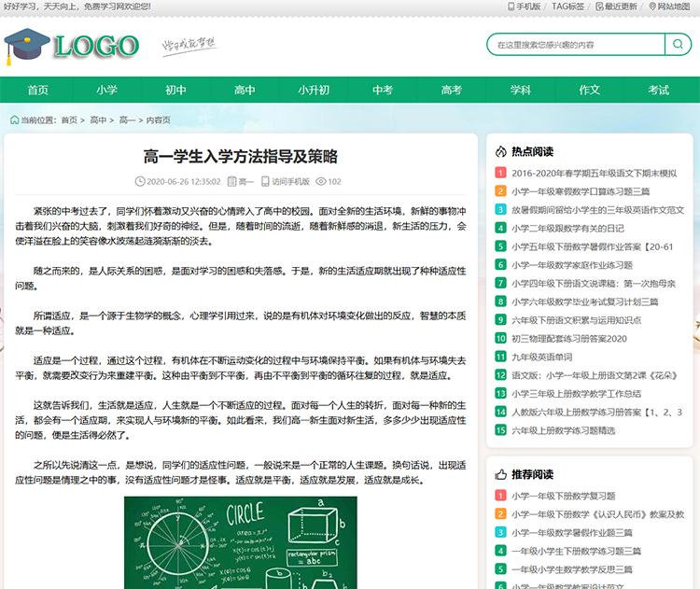The height and width of the screenshot is (589, 700).
Task: Click the 网站地图 location pin icon
Action: pos(652,7)
